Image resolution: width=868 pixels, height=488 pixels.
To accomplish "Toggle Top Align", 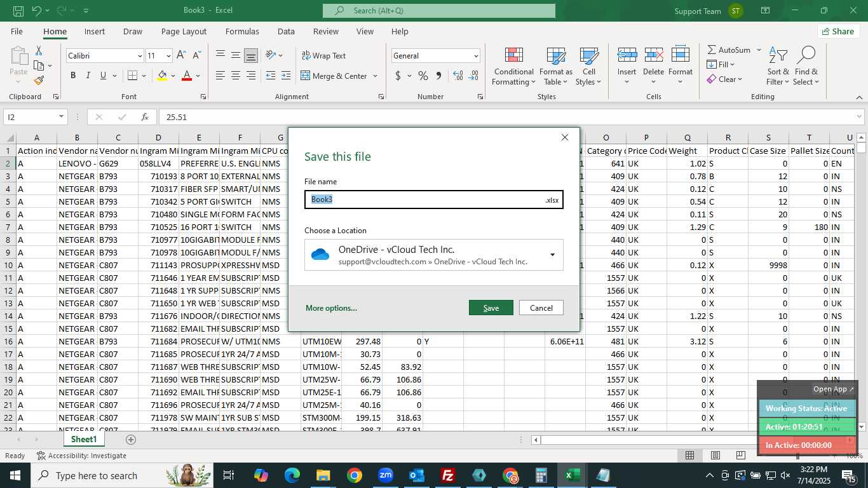I will pyautogui.click(x=220, y=55).
